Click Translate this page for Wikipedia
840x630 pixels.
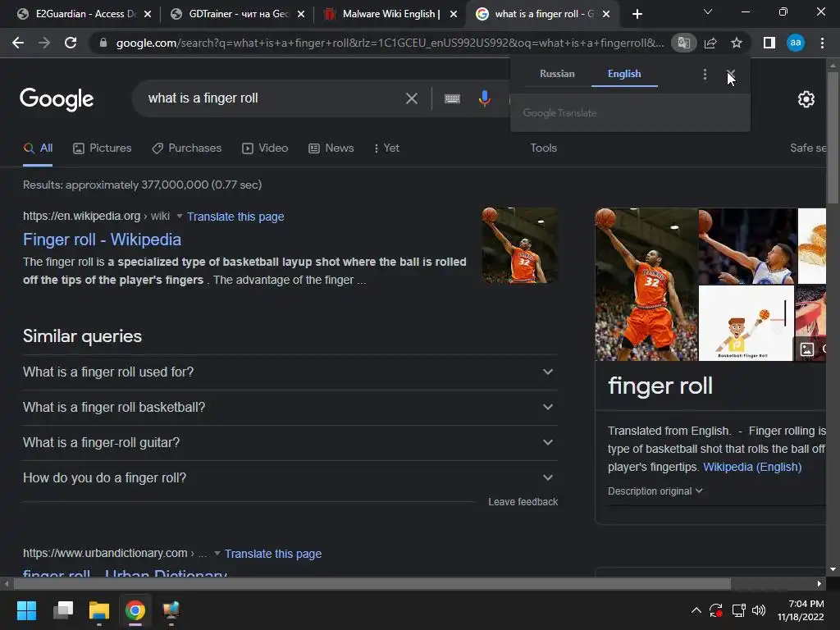click(x=235, y=217)
